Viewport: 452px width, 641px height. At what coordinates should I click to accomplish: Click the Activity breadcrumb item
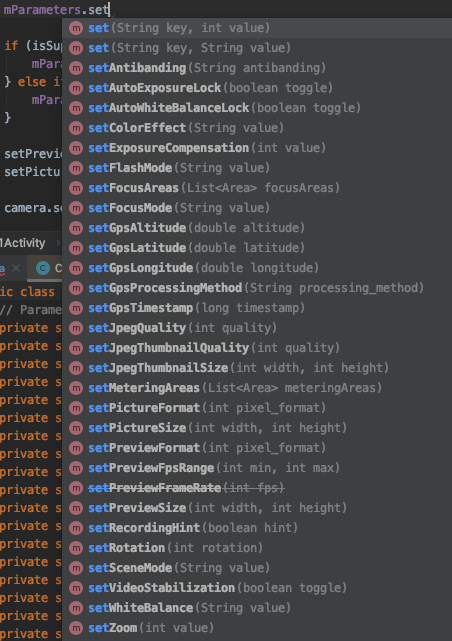[23, 243]
